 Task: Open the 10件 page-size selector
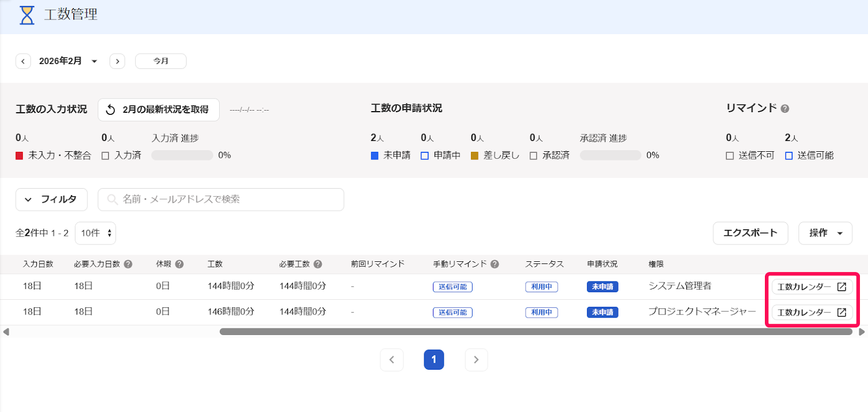95,233
